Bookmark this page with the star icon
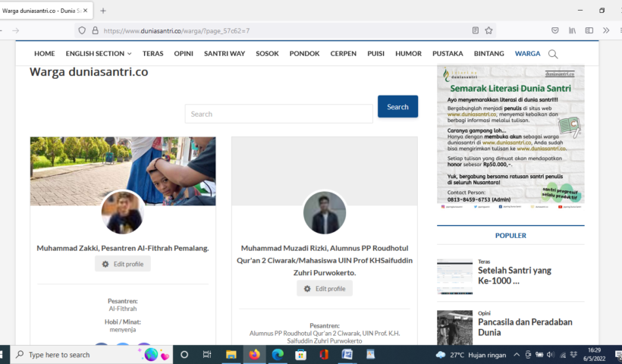622x364 pixels. point(489,30)
